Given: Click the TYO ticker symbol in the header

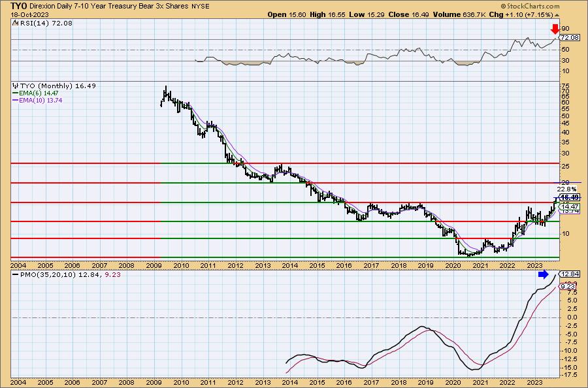Looking at the screenshot, I should coord(18,6).
